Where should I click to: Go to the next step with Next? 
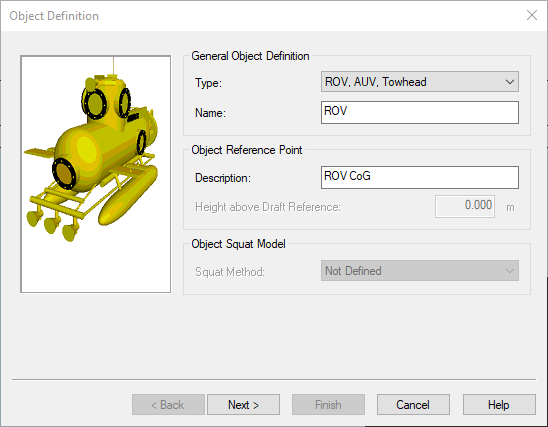[243, 405]
